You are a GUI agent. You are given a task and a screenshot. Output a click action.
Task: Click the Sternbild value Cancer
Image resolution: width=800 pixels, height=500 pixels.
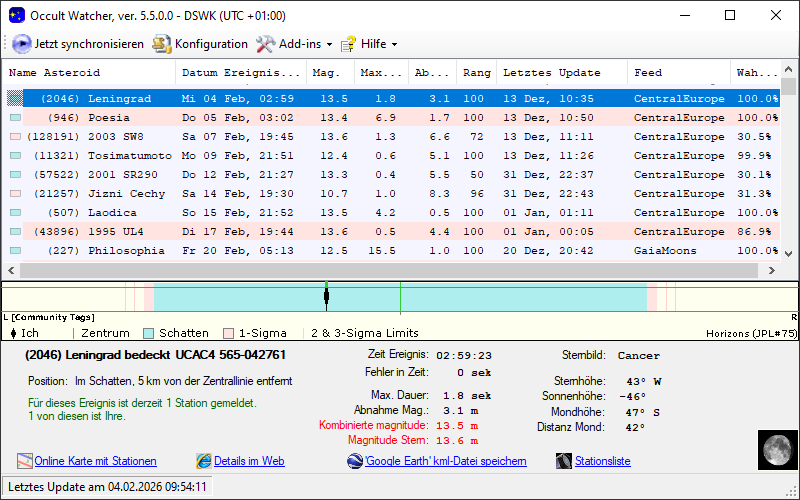[639, 356]
